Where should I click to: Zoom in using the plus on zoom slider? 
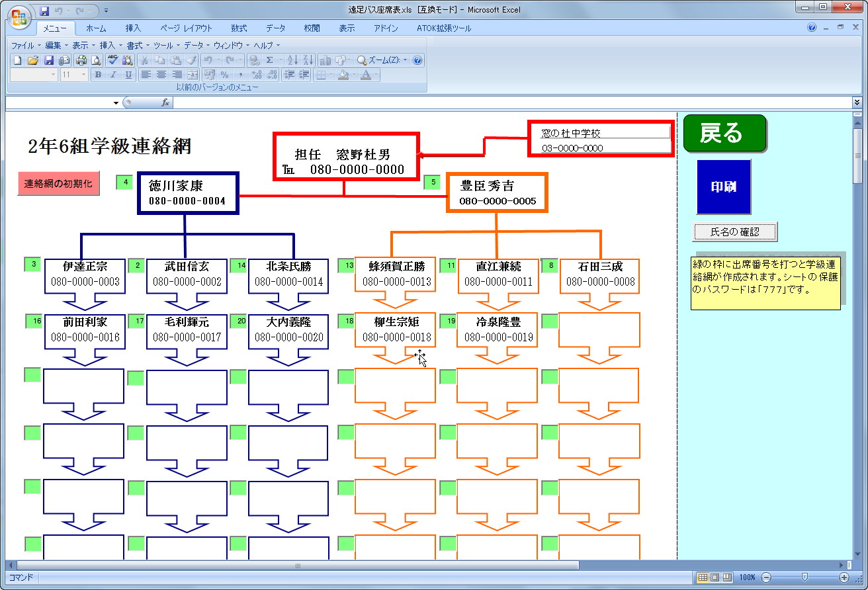coord(844,577)
